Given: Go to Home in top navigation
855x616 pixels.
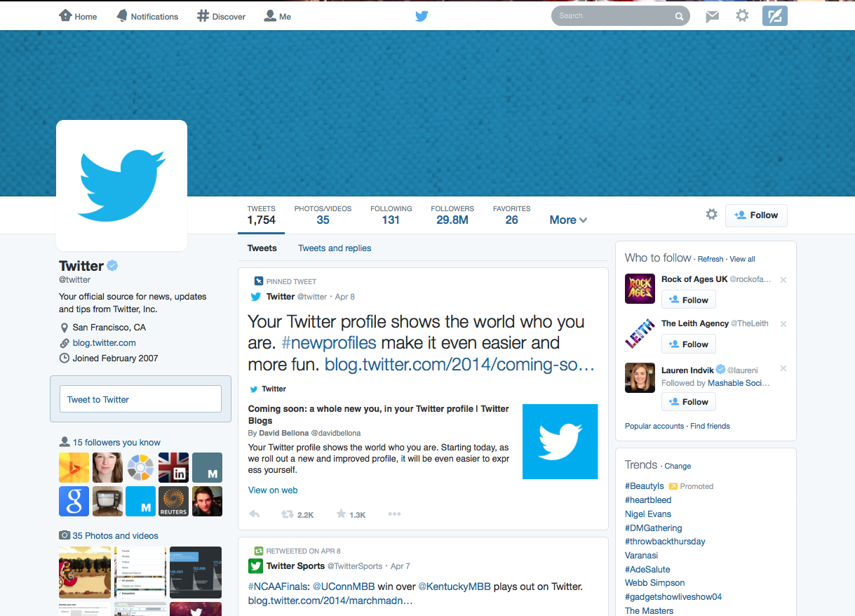Looking at the screenshot, I should (x=78, y=15).
